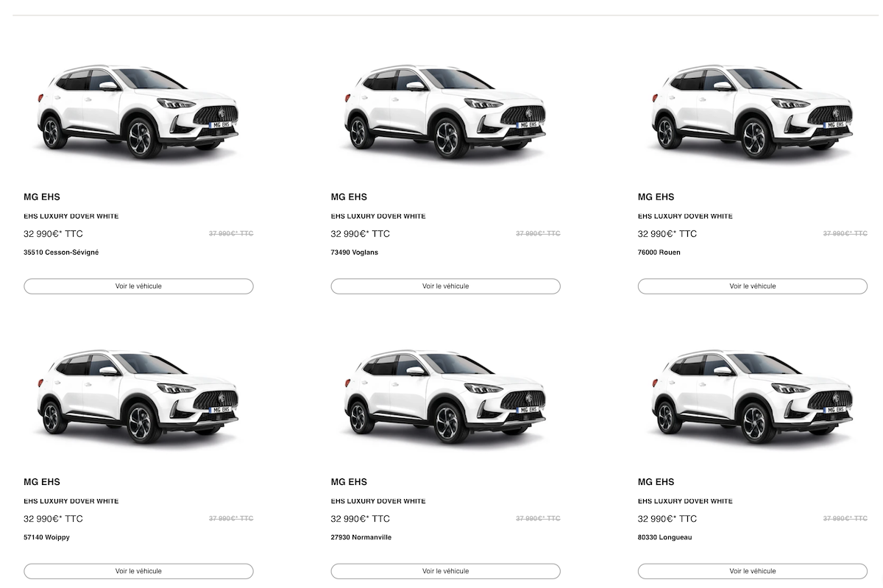Click the '27930 Normanville' location text
Screen dimensions: 883x588
pos(361,537)
